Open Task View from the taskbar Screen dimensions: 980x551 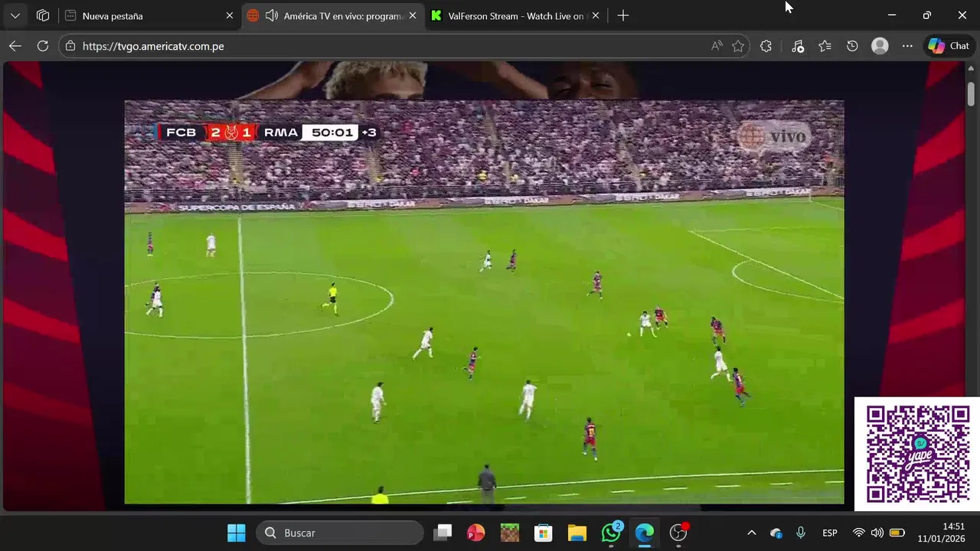click(443, 533)
